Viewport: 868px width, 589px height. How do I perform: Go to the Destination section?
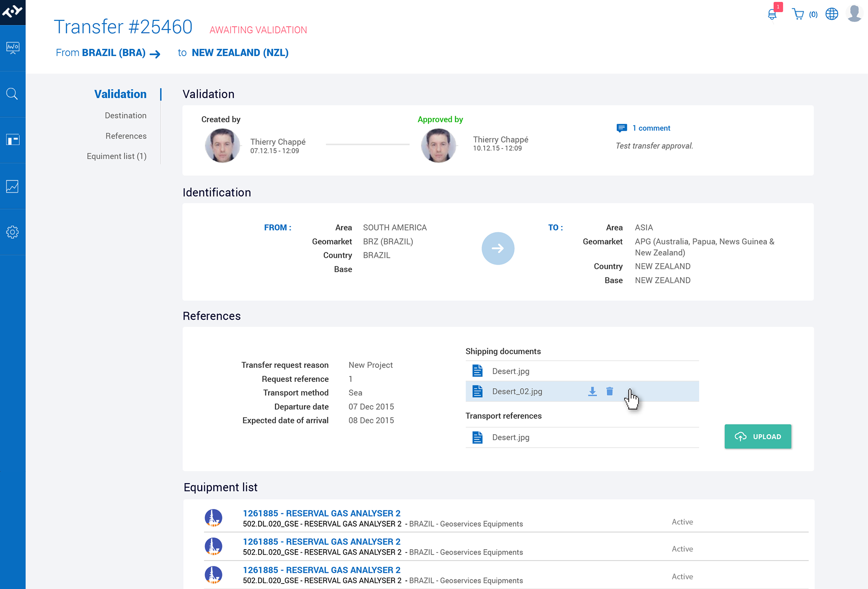click(125, 115)
